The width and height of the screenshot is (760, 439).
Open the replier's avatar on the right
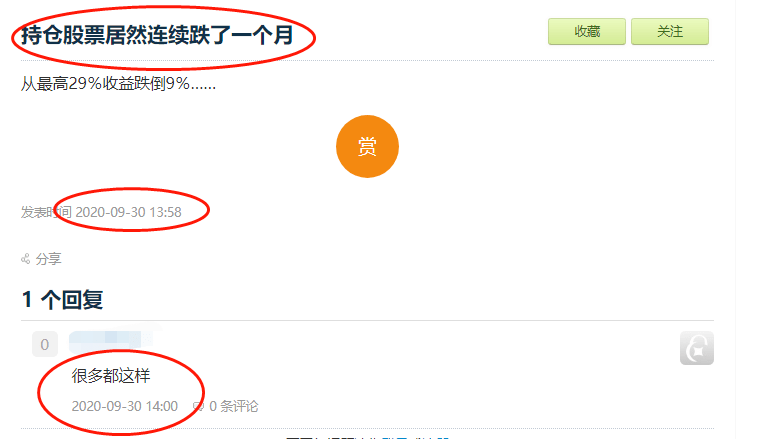click(697, 348)
